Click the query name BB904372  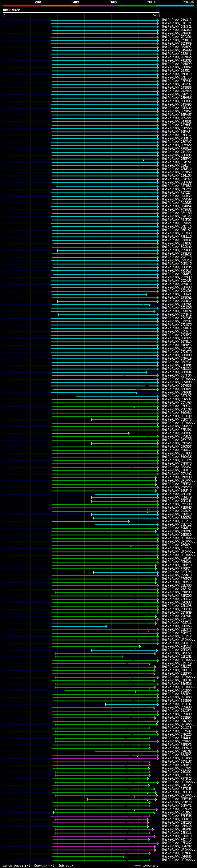pyautogui.click(x=11, y=10)
